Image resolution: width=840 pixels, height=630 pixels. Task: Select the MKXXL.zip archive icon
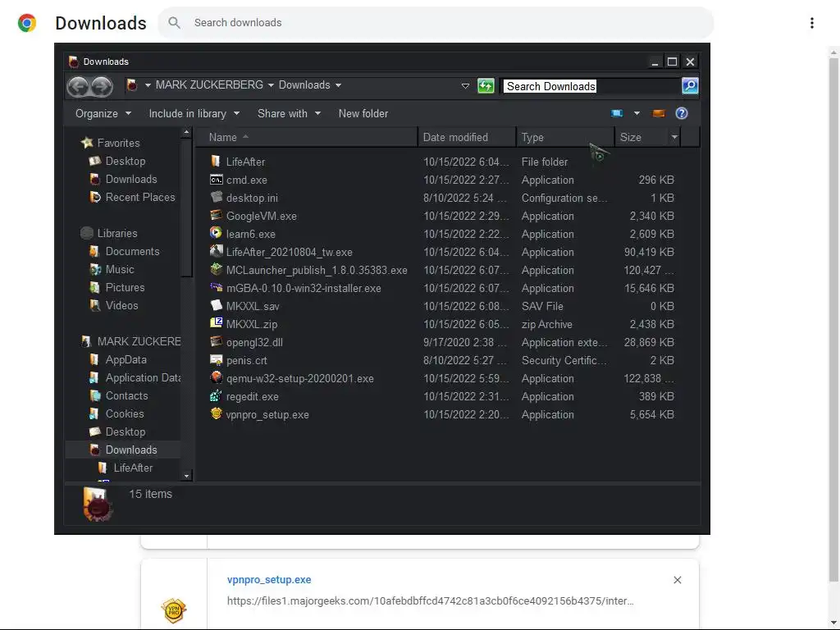tap(216, 323)
